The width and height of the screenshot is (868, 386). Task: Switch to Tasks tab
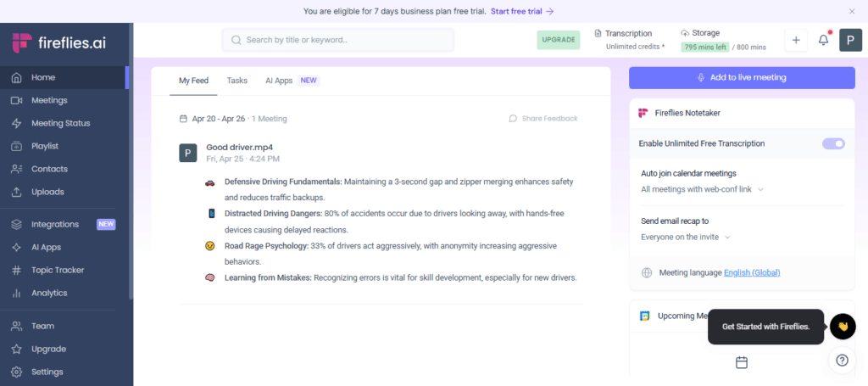click(x=237, y=81)
